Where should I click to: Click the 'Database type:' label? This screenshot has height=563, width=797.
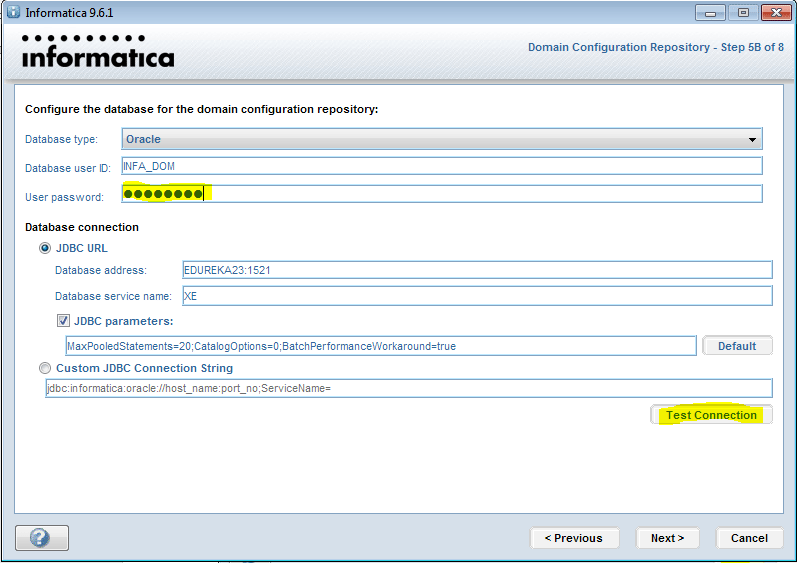pos(62,139)
